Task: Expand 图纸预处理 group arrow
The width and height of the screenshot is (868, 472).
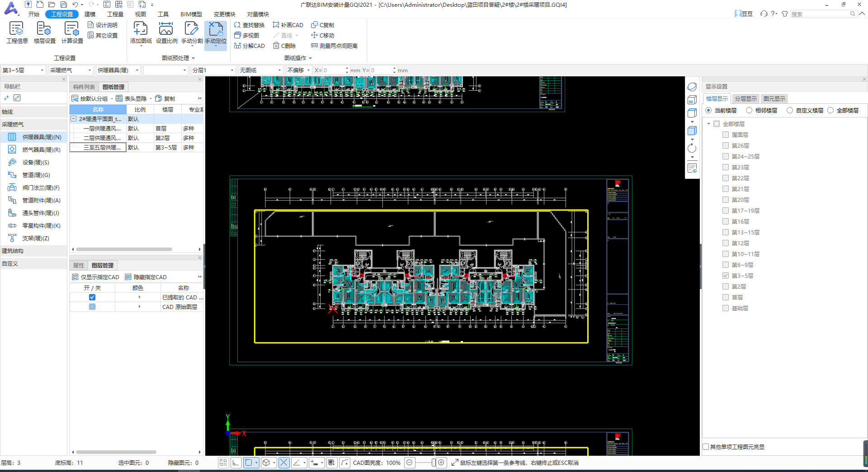Action: pos(193,58)
